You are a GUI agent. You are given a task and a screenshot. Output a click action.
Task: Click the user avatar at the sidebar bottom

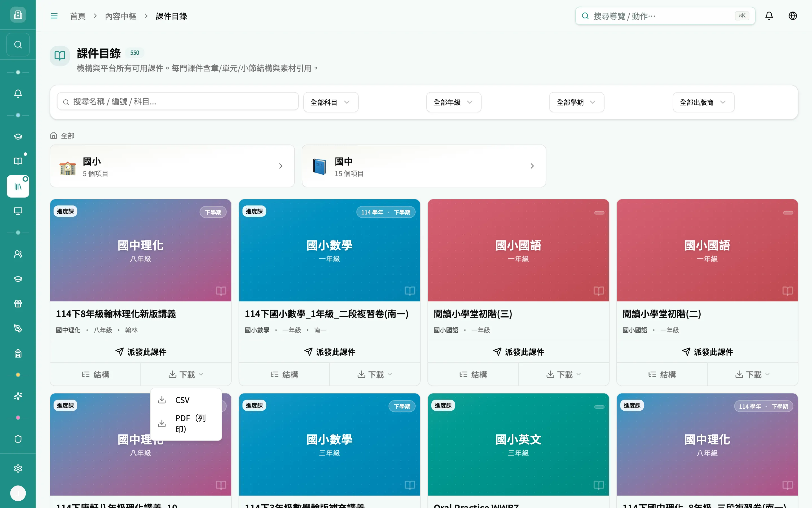click(18, 493)
